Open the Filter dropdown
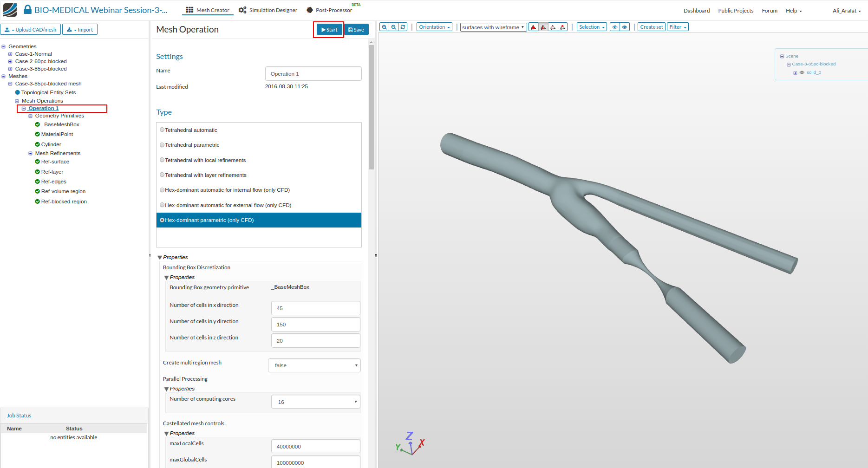868x468 pixels. 678,27
